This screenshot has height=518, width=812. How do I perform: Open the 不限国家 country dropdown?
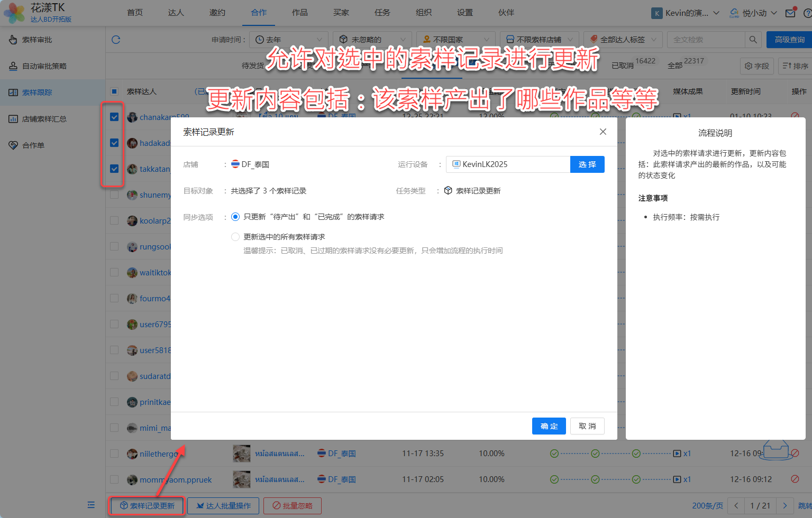(455, 40)
